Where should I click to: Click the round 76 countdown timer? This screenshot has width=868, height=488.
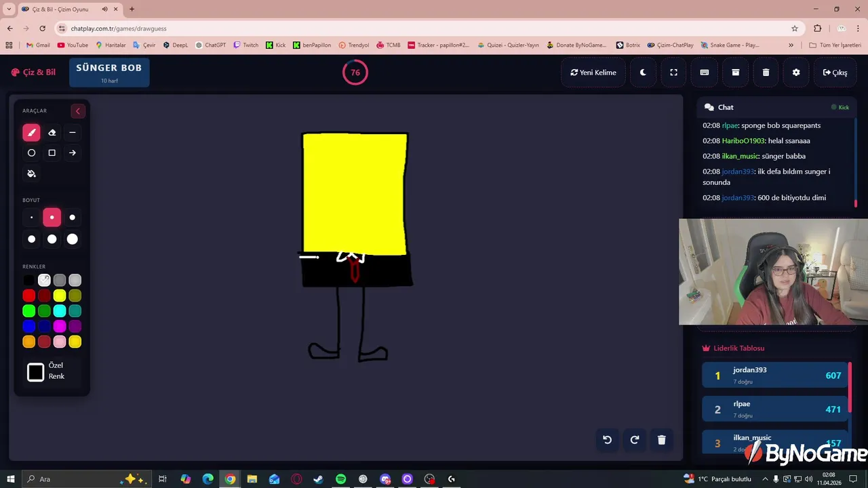pos(355,73)
